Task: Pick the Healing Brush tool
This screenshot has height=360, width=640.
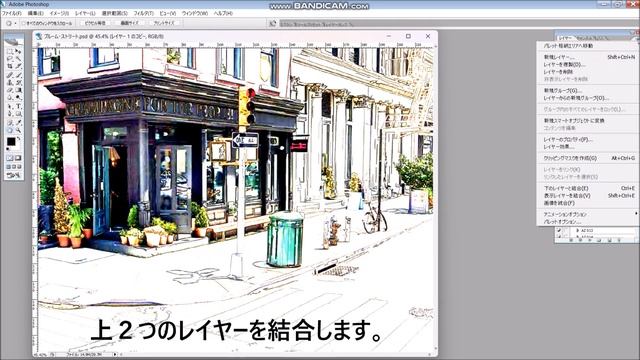Action: click(x=10, y=75)
